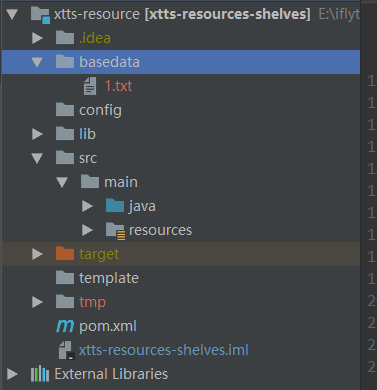Expand the resources folder arrow

tap(87, 230)
